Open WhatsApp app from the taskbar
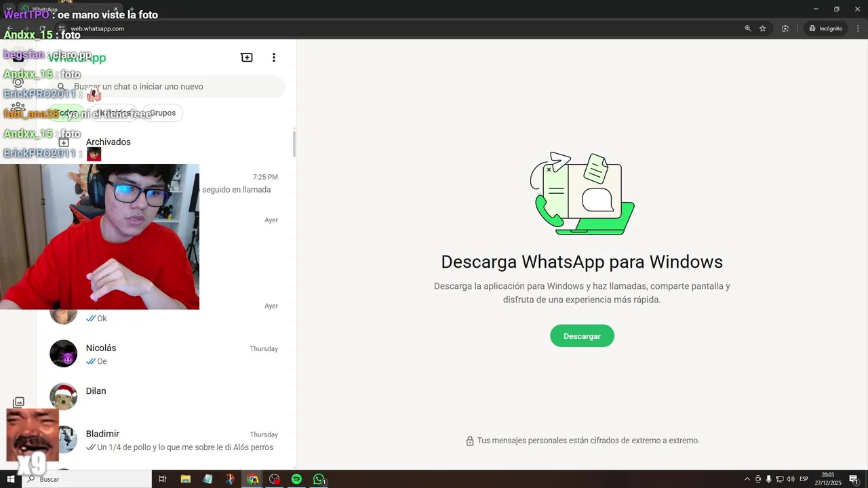868x488 pixels. click(x=319, y=479)
